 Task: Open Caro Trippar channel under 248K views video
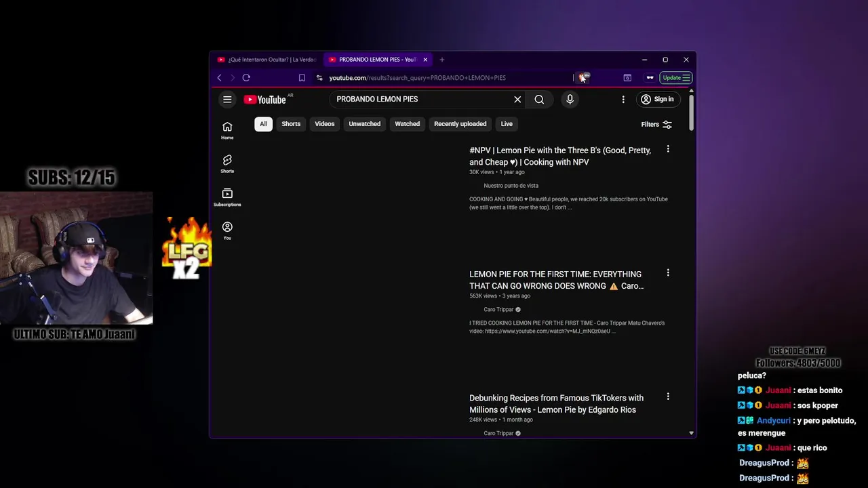(498, 433)
